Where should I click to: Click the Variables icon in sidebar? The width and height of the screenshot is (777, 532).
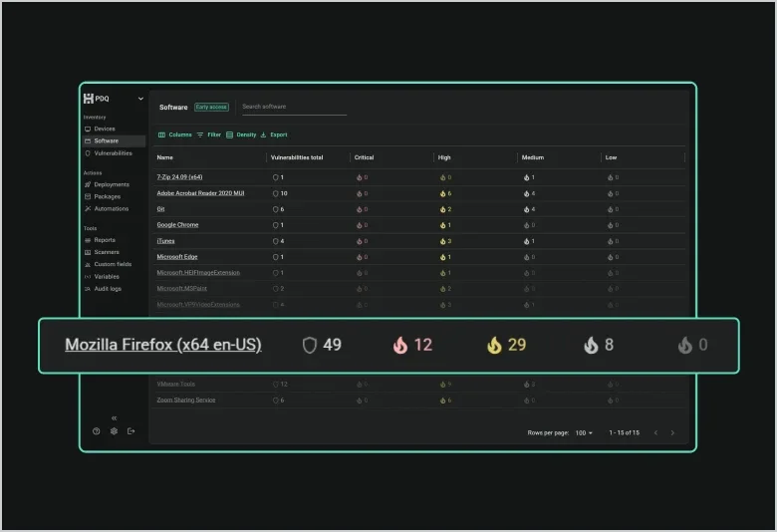click(88, 277)
